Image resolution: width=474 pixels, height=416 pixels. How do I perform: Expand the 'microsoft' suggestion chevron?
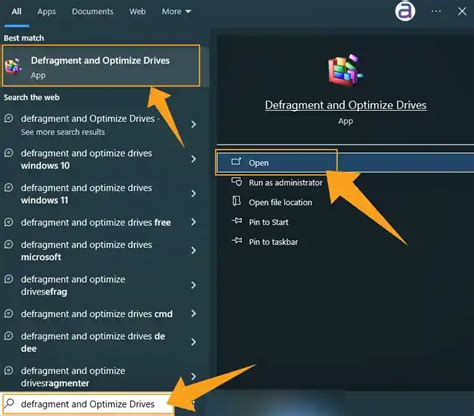[194, 250]
